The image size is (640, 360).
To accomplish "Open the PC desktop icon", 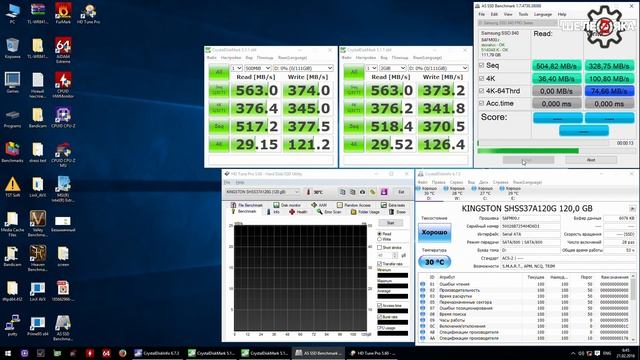I will click(x=12, y=13).
